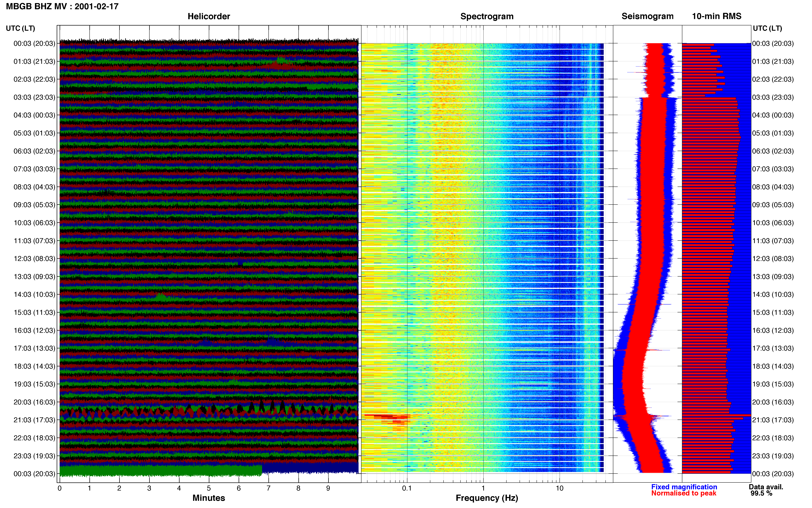Pick the 04:03 (00:03) label on helicorder axis
Screen dimensions: 812x508
click(34, 115)
